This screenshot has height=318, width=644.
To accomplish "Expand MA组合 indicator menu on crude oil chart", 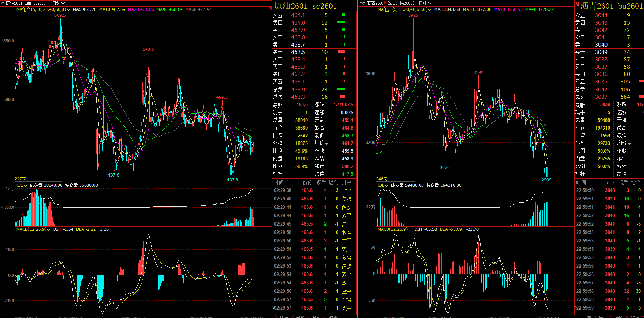I will coord(68,10).
